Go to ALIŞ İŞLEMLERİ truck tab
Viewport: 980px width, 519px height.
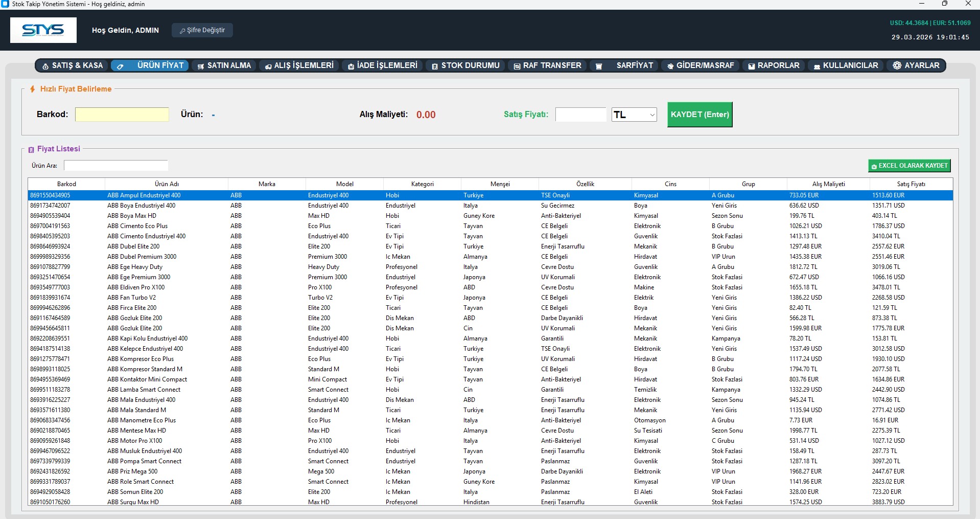299,65
